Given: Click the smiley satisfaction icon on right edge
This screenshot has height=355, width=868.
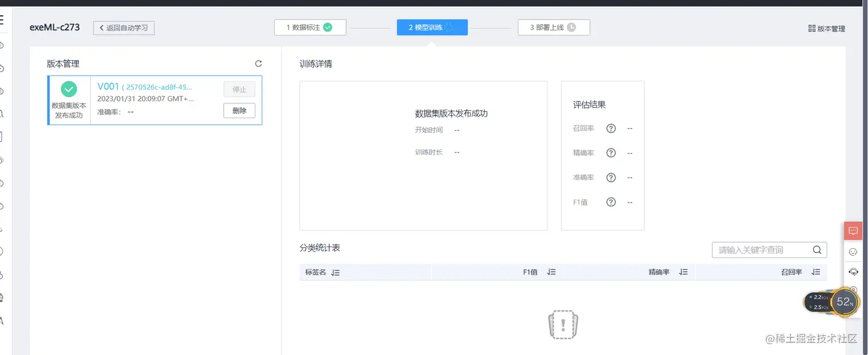Looking at the screenshot, I should 853,252.
